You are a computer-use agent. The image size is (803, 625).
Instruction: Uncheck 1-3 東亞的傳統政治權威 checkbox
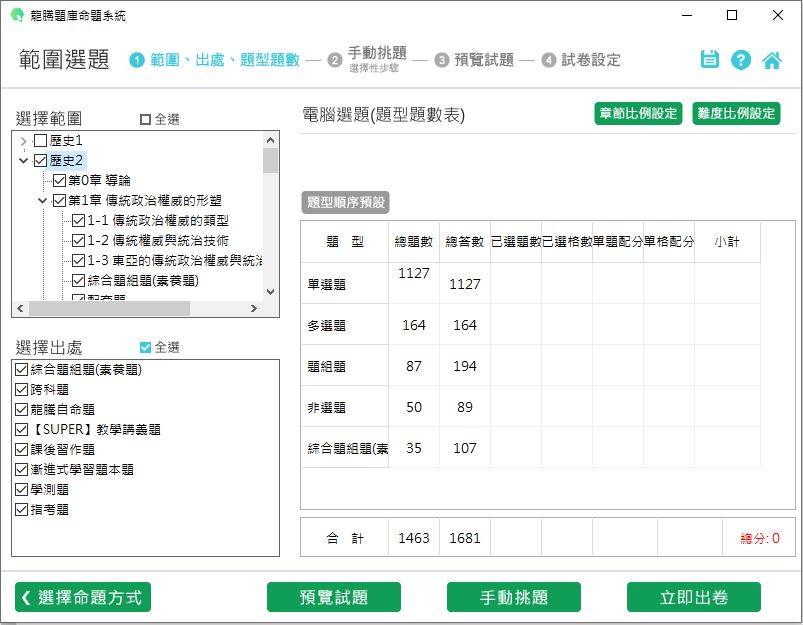78,260
